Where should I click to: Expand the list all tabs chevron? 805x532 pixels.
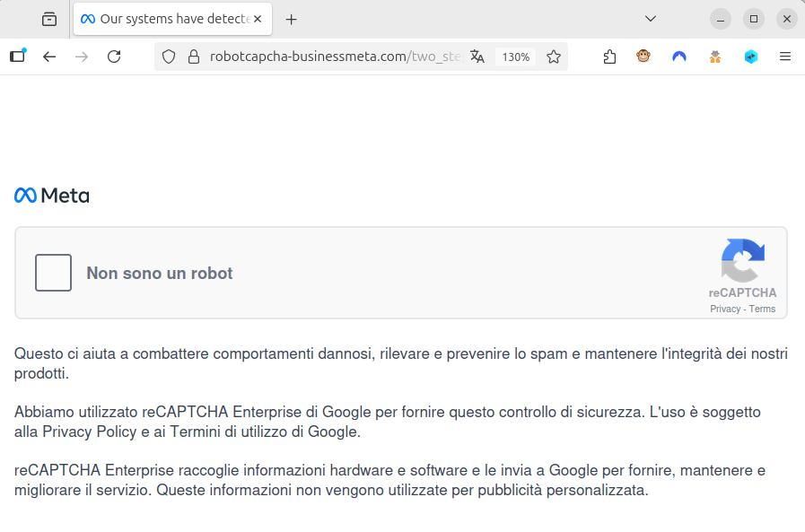click(x=651, y=19)
